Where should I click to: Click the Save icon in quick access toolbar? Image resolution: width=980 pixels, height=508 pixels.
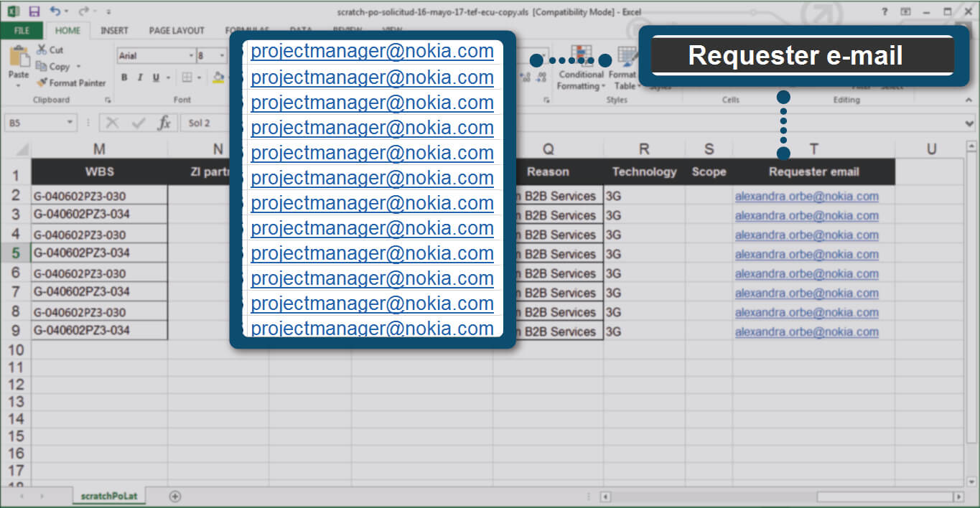coord(34,11)
